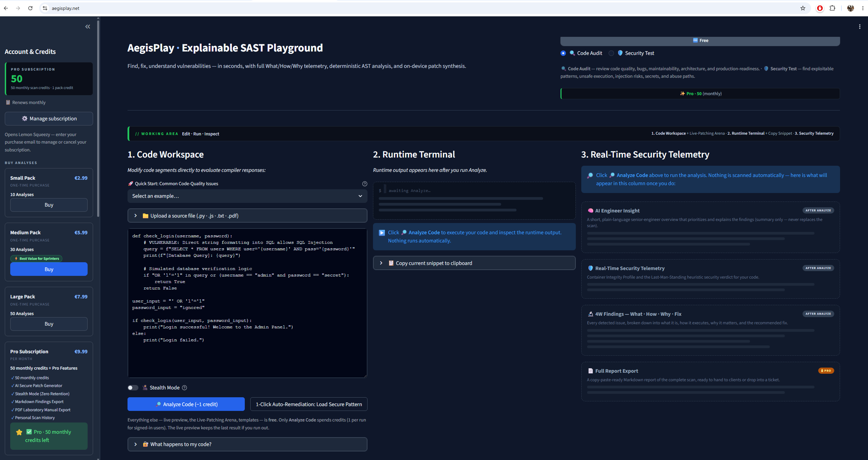Expand 'Copy current snippet to clipboard'
Image resolution: width=868 pixels, height=460 pixels.
(474, 263)
